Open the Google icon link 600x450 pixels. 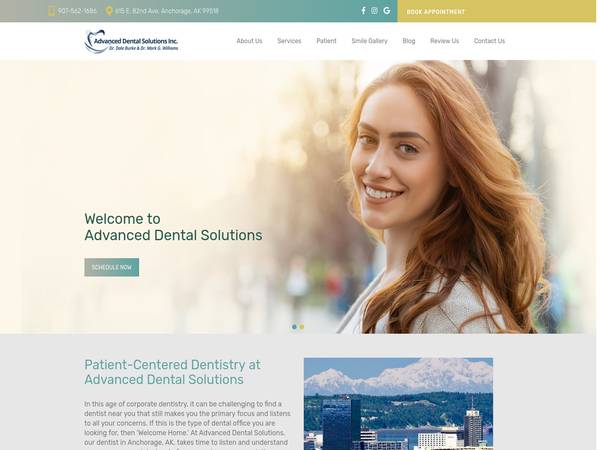pyautogui.click(x=386, y=11)
